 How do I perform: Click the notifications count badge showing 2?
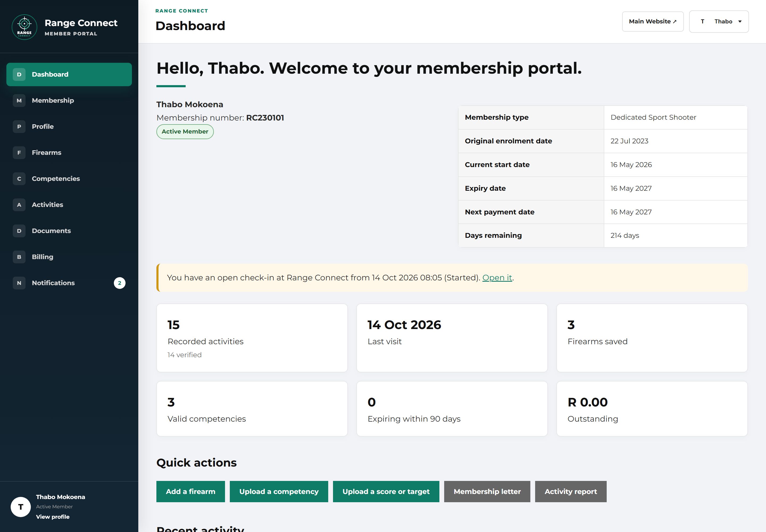tap(119, 283)
